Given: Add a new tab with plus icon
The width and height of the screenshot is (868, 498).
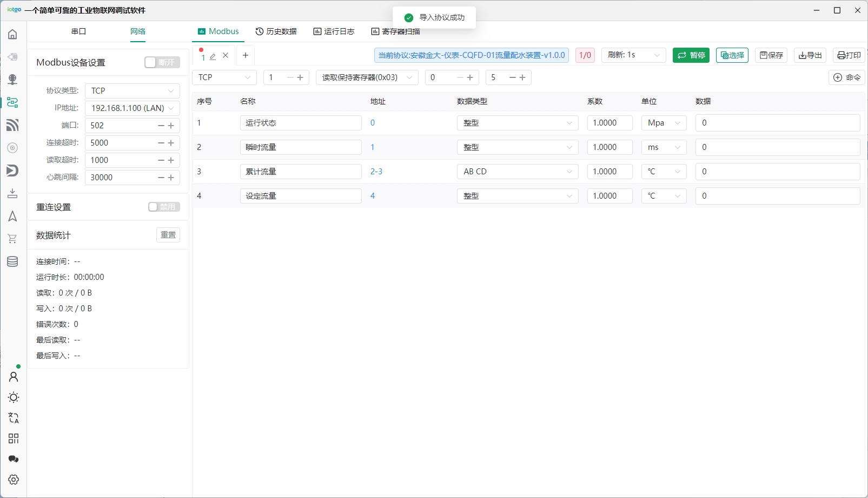Looking at the screenshot, I should tap(246, 55).
